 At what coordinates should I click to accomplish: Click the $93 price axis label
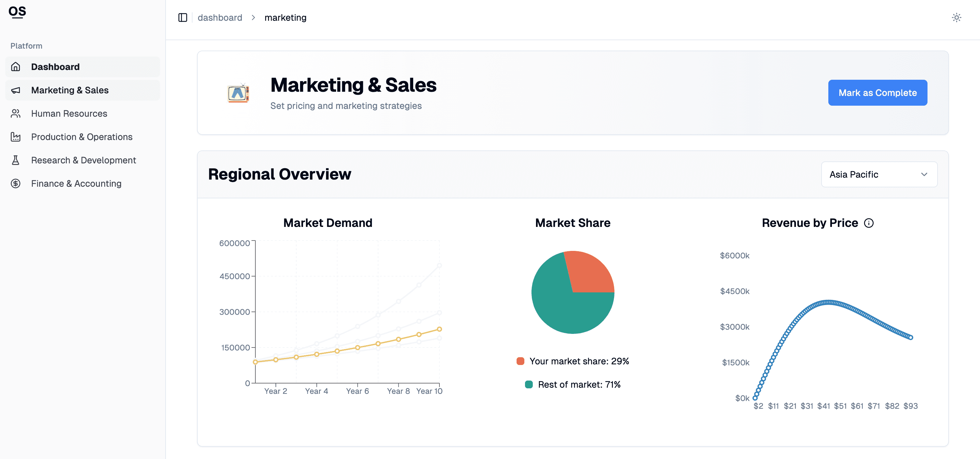coord(910,406)
